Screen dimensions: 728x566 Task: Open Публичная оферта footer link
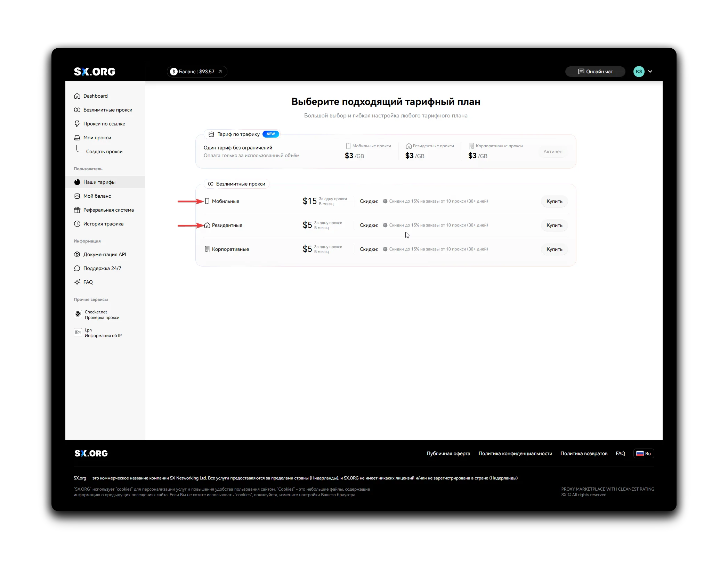pyautogui.click(x=448, y=453)
